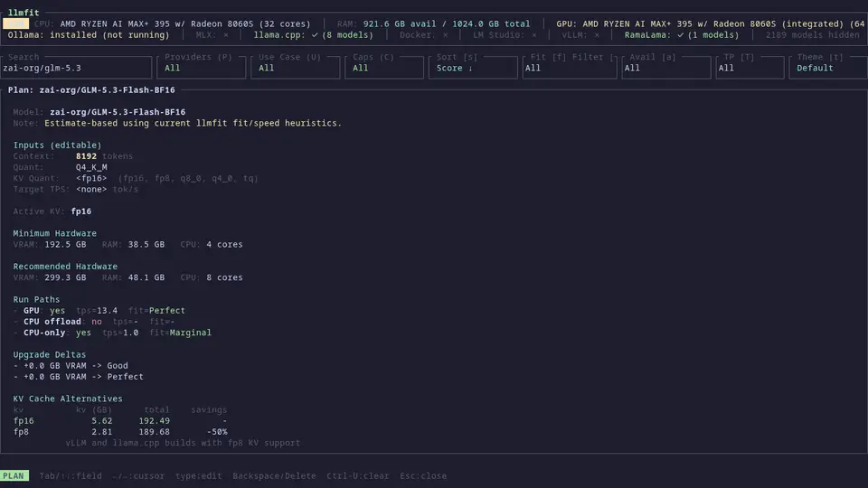Click the Estimate-based note text
868x488 pixels.
click(x=193, y=123)
